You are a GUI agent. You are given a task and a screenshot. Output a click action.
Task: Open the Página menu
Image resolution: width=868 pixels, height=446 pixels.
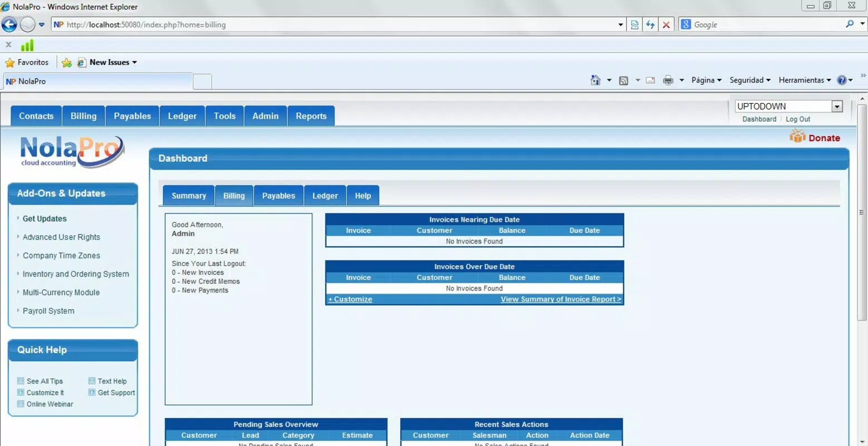pos(706,80)
